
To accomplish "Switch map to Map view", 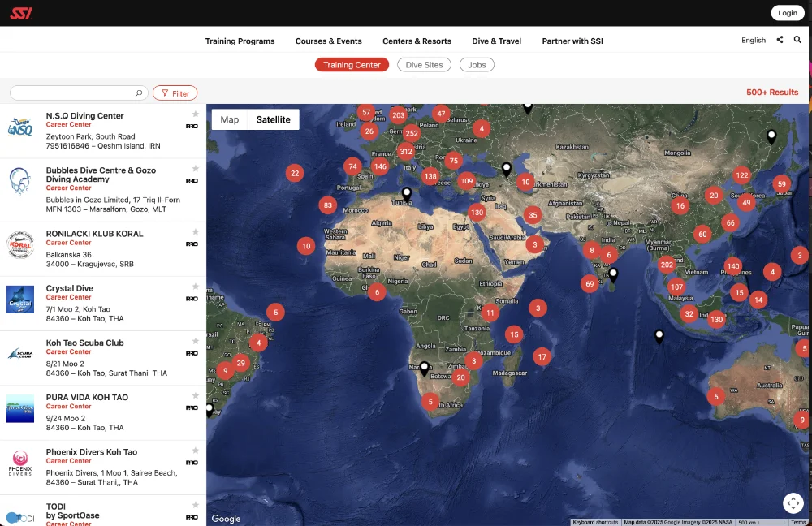I will pos(230,119).
